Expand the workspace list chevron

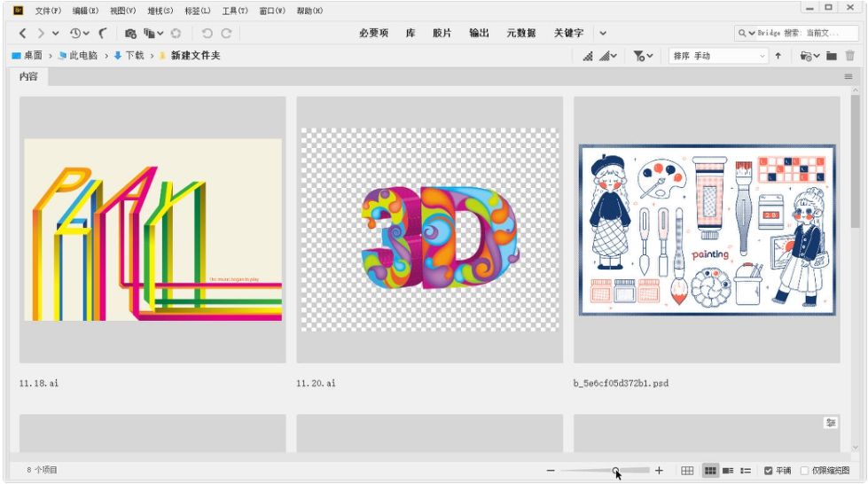[x=603, y=33]
